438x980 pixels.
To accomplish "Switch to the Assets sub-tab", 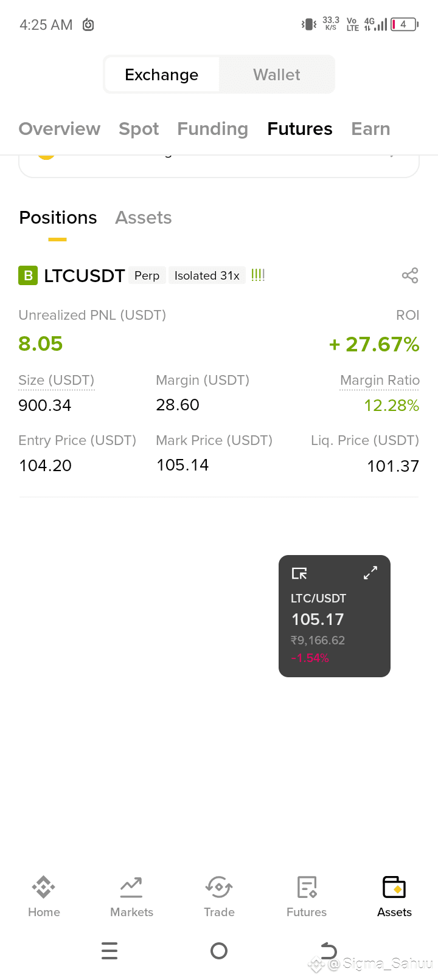I will (x=144, y=218).
